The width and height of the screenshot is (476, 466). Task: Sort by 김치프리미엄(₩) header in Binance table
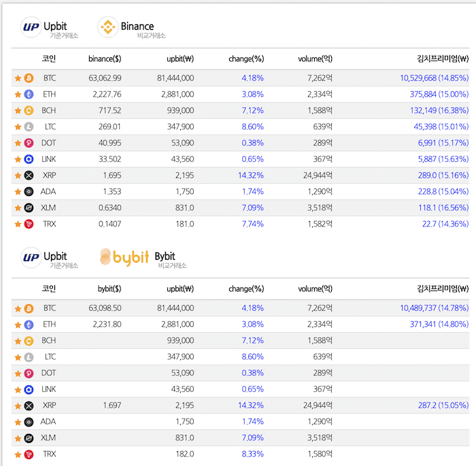[443, 59]
